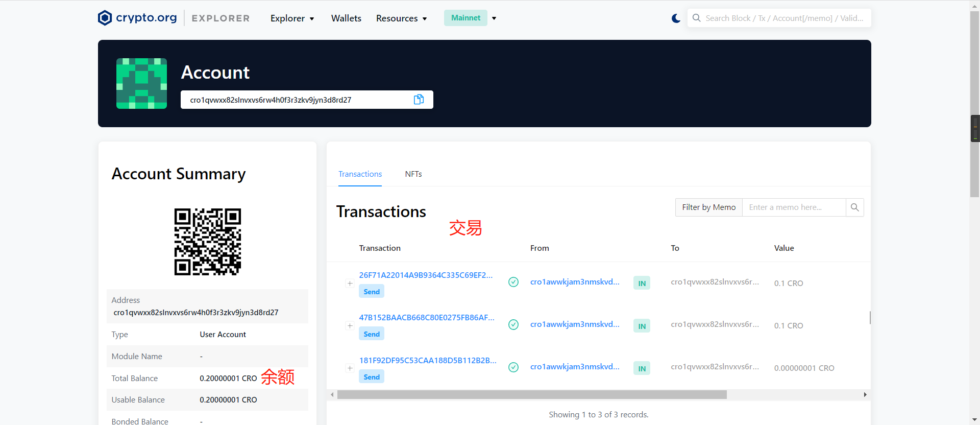Copy the account address with the clipboard icon
The height and width of the screenshot is (425, 980).
click(419, 100)
